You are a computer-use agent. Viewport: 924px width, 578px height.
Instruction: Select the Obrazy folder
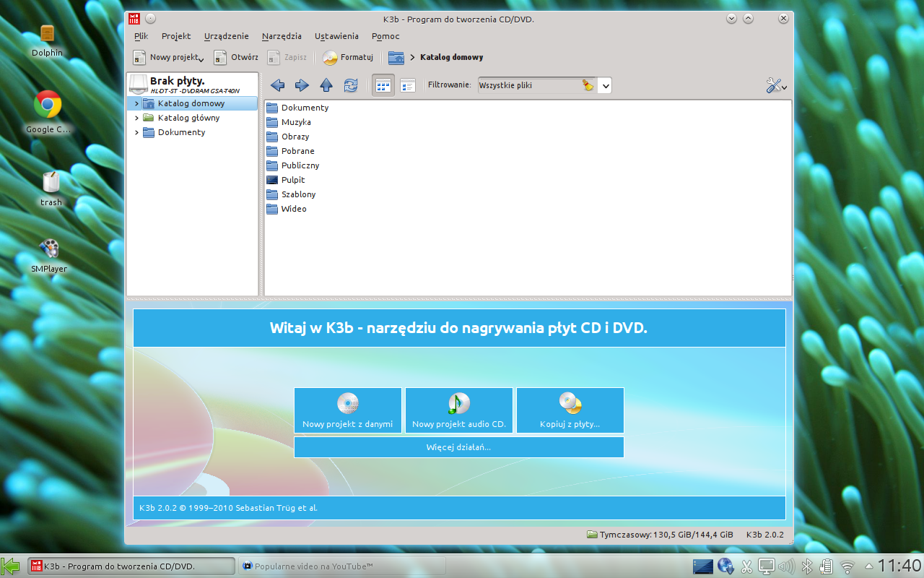[288, 137]
